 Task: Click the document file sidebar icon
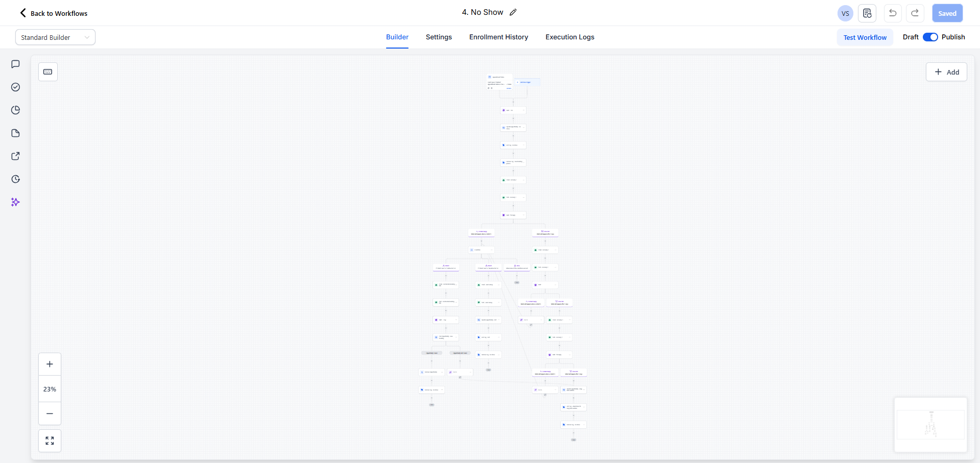15,133
